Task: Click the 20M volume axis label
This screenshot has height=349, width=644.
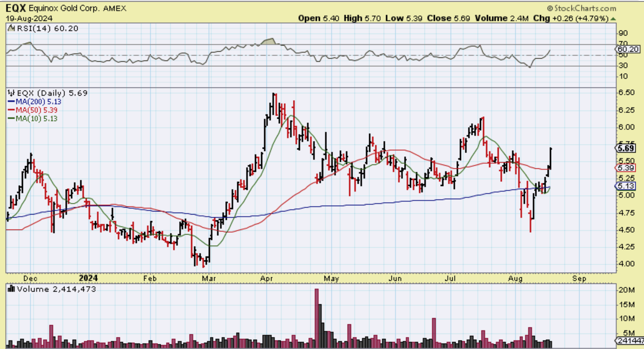Action: pyautogui.click(x=627, y=290)
